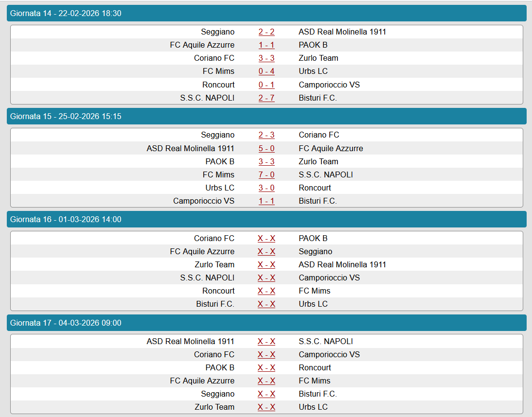
Task: Open the Zurlo Team vs ASD Real Molinella X-X match
Action: (266, 265)
